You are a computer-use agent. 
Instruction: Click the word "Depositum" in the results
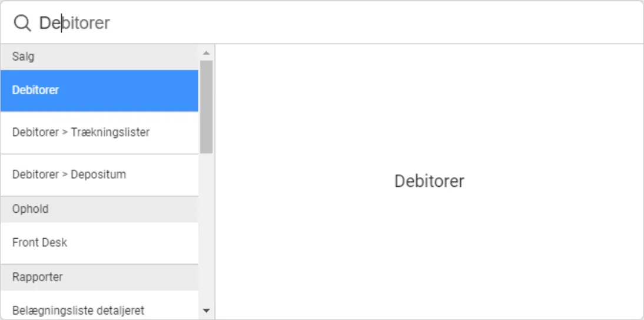tap(98, 175)
